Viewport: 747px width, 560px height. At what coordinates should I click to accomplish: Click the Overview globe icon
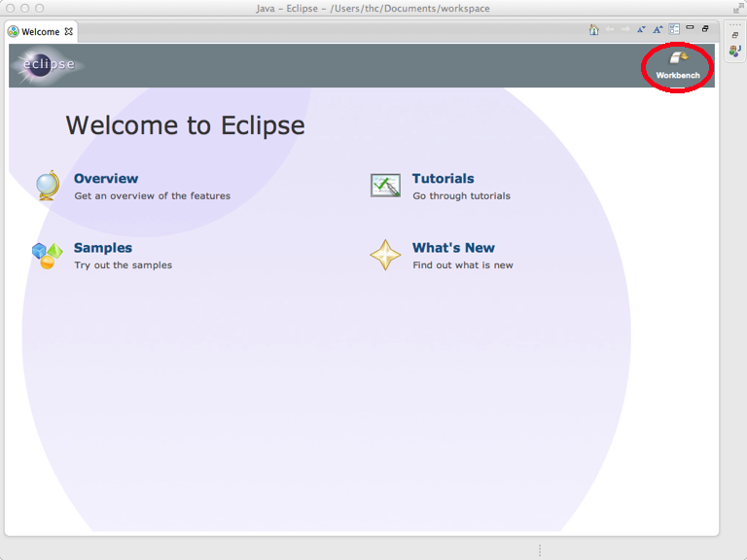pos(48,186)
